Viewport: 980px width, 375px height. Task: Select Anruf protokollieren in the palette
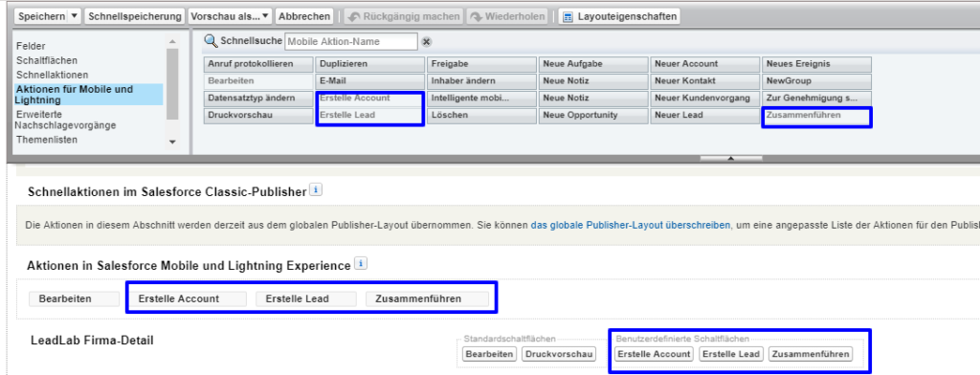click(258, 64)
